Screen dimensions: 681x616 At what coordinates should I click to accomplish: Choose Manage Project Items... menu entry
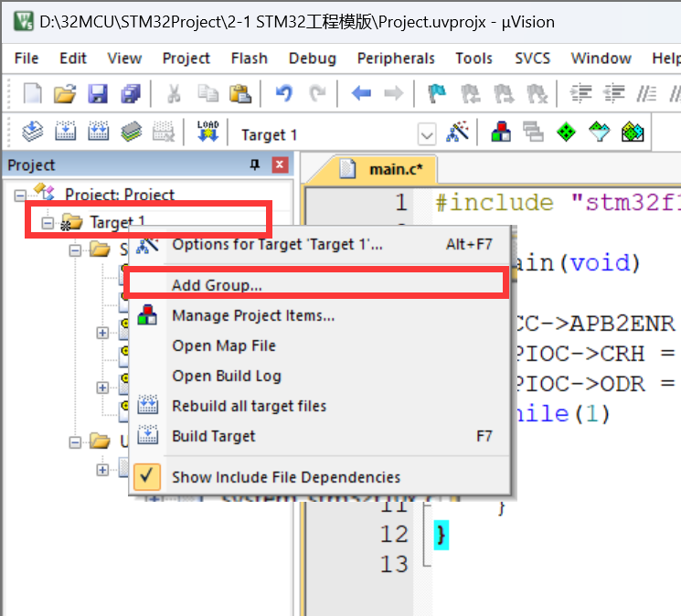[x=320, y=315]
